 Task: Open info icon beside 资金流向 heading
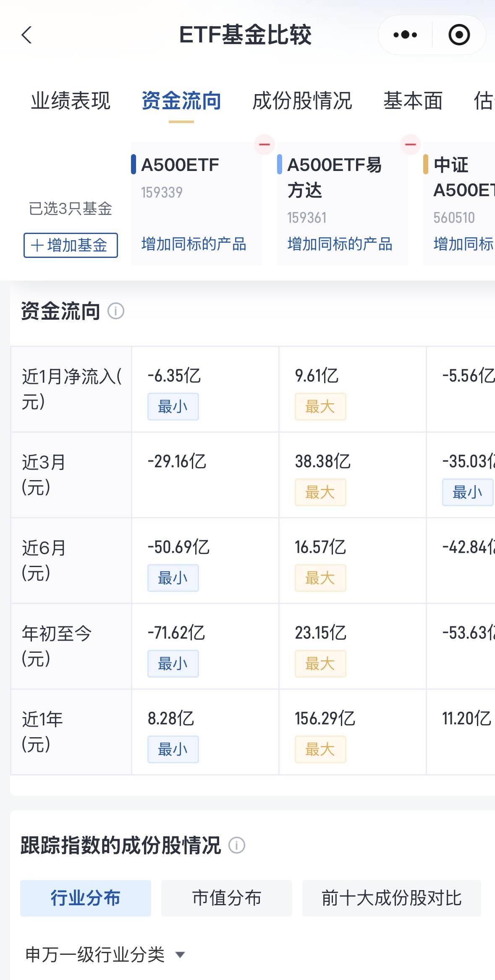pyautogui.click(x=116, y=311)
